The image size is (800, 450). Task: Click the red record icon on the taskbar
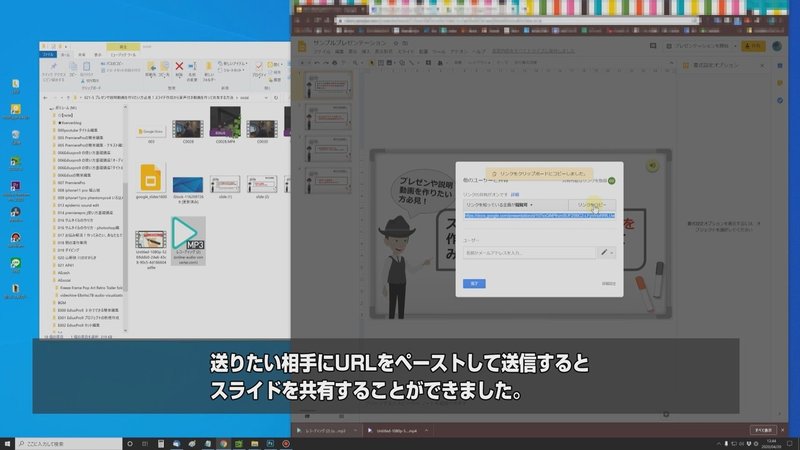[x=286, y=444]
